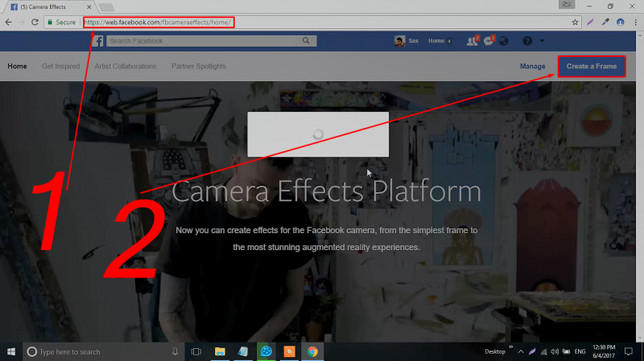Viewport: 644px width, 361px height.
Task: Click the browser address bar URL
Action: tap(159, 23)
